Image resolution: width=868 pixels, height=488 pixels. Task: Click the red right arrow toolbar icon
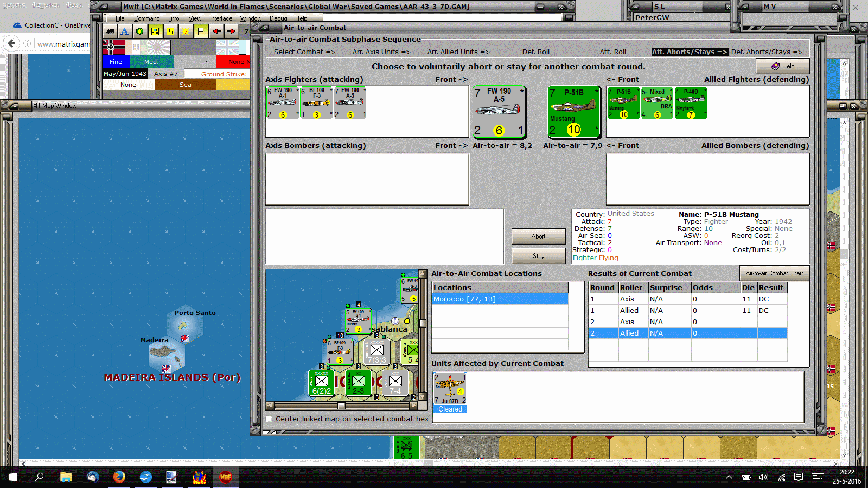click(232, 31)
